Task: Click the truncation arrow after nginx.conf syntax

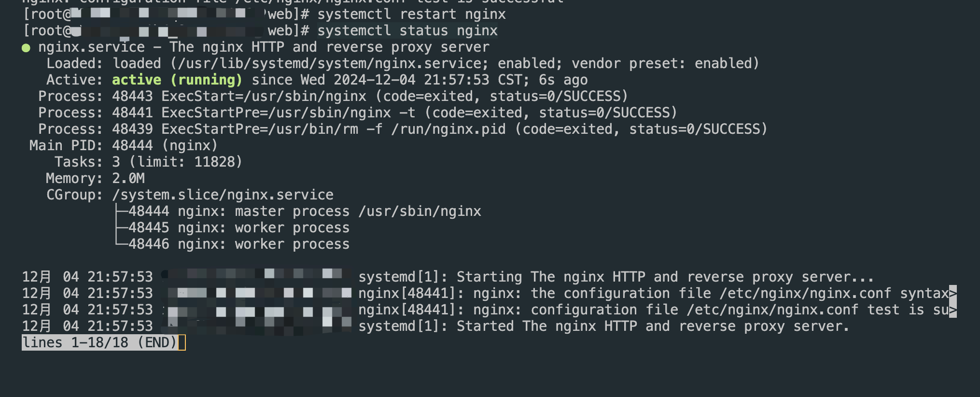Action: [x=952, y=293]
